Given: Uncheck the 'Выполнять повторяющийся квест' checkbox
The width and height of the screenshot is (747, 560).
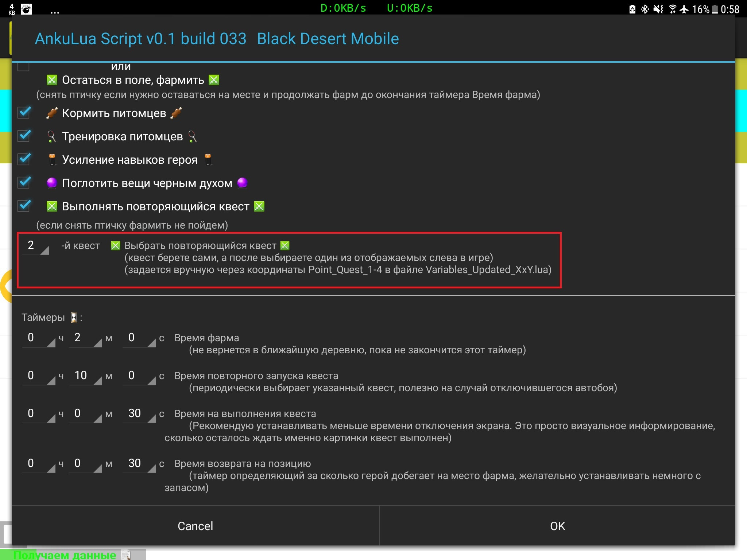Looking at the screenshot, I should pyautogui.click(x=24, y=205).
